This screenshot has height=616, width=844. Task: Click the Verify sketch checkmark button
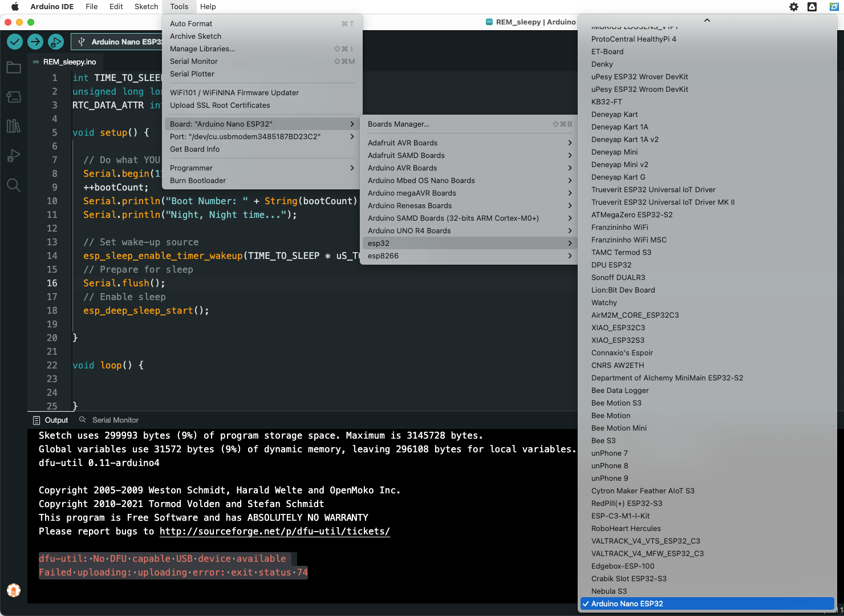(15, 42)
